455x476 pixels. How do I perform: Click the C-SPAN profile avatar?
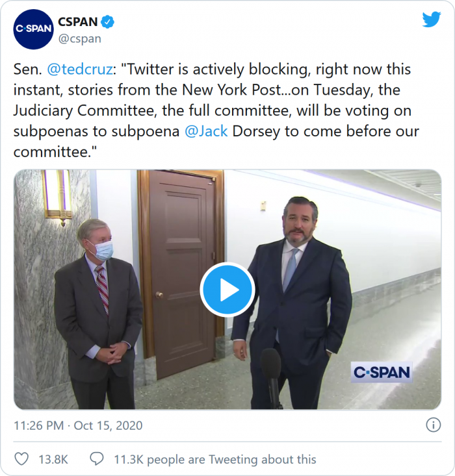click(33, 30)
